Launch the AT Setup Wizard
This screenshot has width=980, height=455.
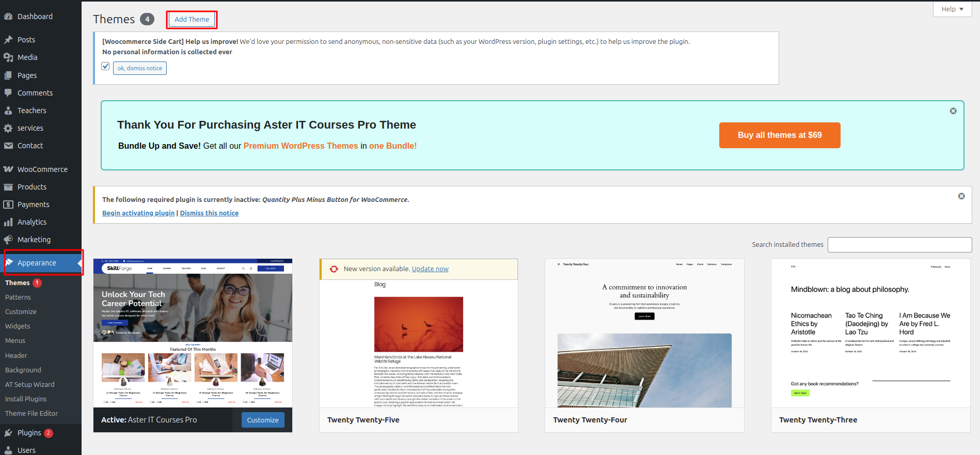[x=29, y=385]
